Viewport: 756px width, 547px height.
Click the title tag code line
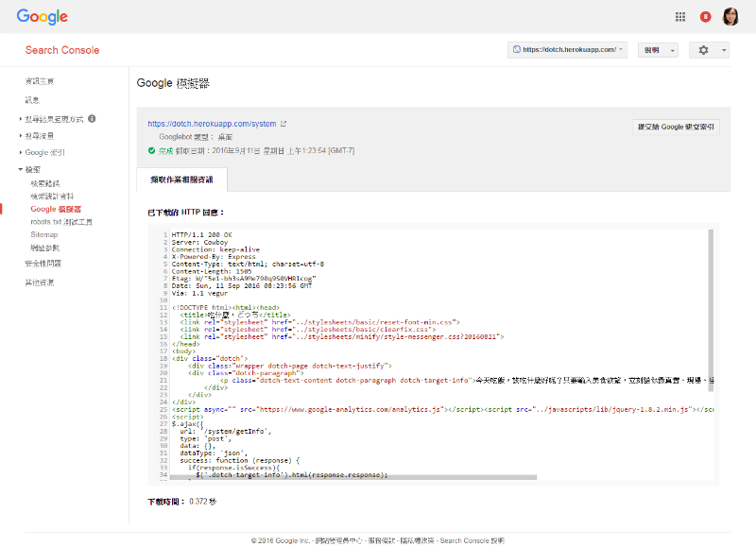(235, 315)
